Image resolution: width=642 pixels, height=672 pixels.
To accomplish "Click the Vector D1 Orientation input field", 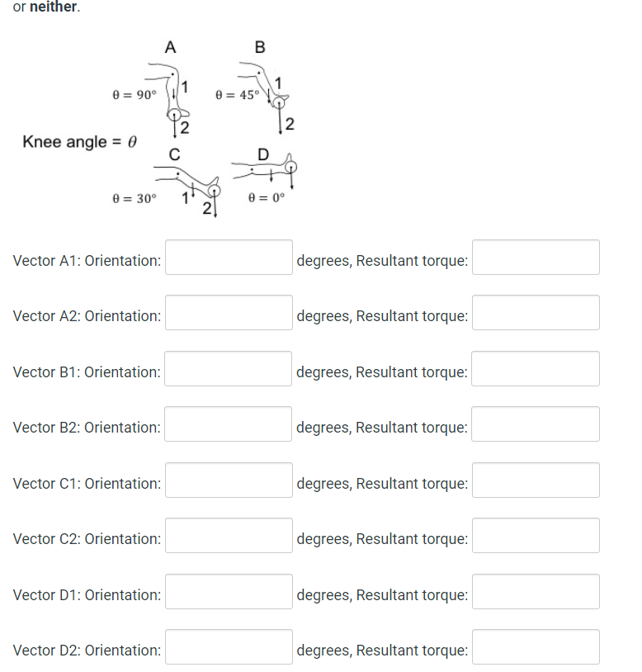I will point(229,591).
